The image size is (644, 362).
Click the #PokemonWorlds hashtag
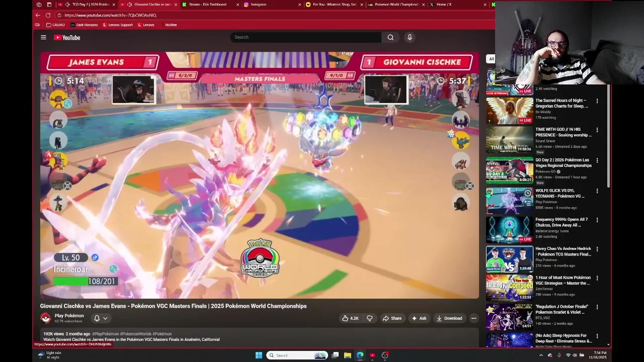136,334
